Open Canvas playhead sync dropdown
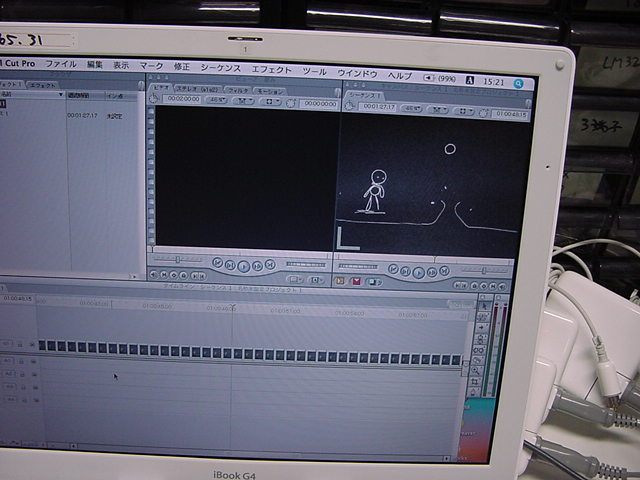Viewport: 640px width, 480px height. pos(438,109)
